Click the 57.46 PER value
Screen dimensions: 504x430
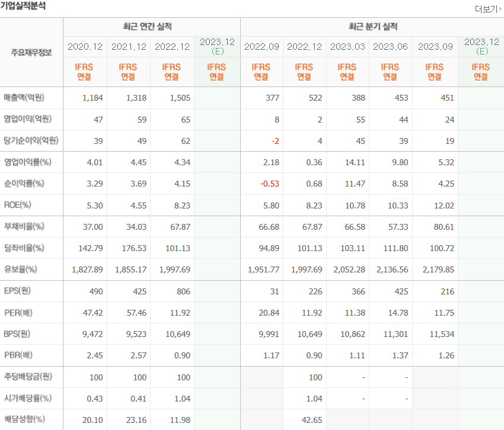[136, 313]
